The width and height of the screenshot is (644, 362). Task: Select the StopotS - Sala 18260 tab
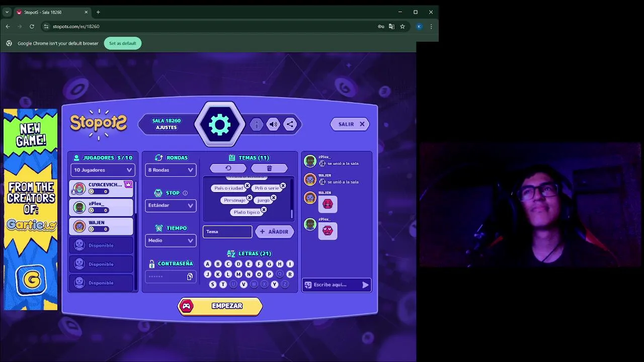click(52, 12)
